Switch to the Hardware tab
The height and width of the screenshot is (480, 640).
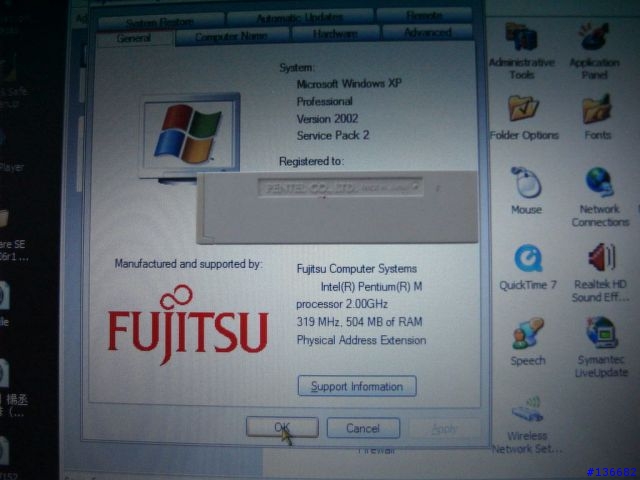click(335, 34)
